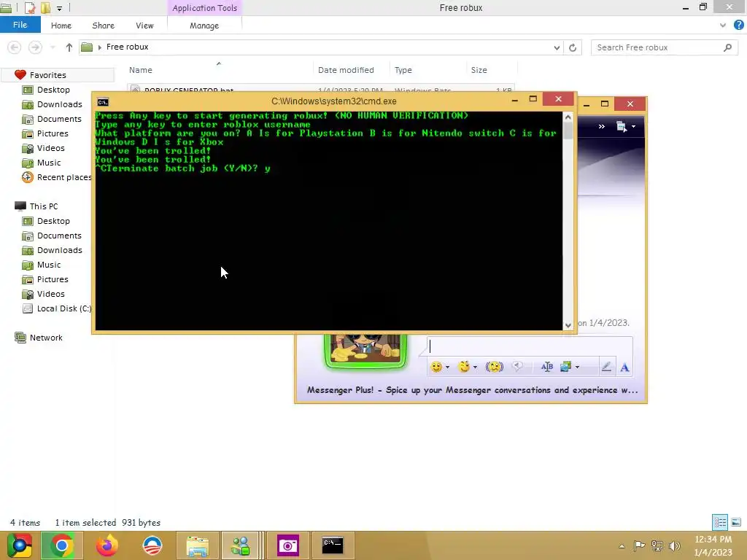Switch to the Share ribbon tab
Screen dimensions: 747x560
click(103, 26)
